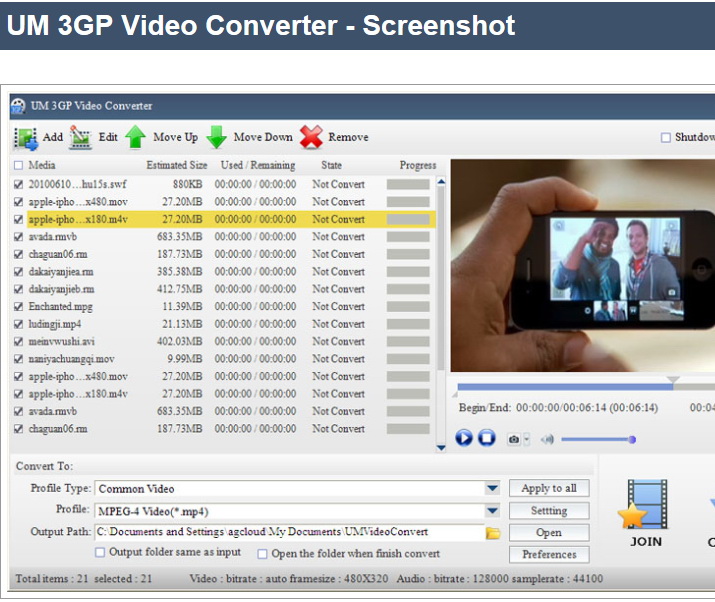The width and height of the screenshot is (715, 602).
Task: Click the 402.03MB size cell
Action: (180, 342)
